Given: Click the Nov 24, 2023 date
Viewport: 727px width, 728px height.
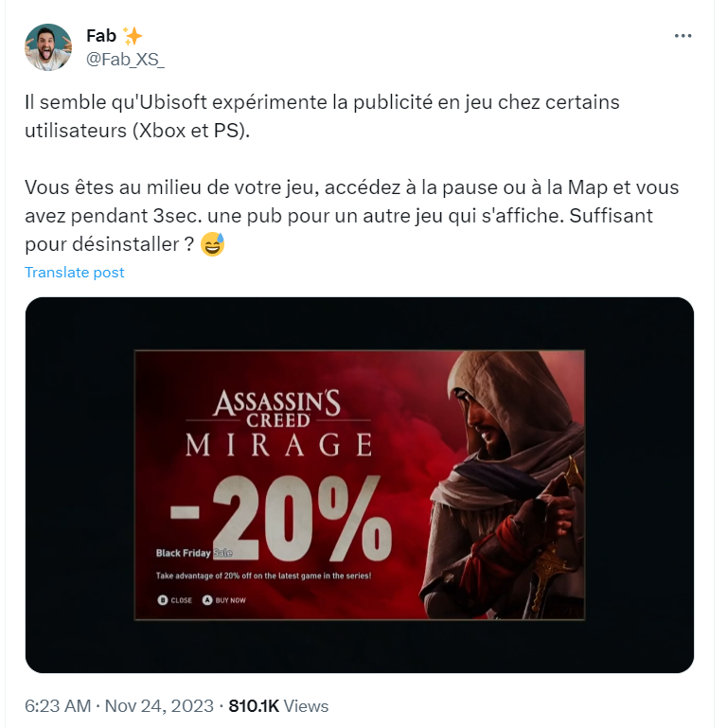Looking at the screenshot, I should (x=159, y=705).
